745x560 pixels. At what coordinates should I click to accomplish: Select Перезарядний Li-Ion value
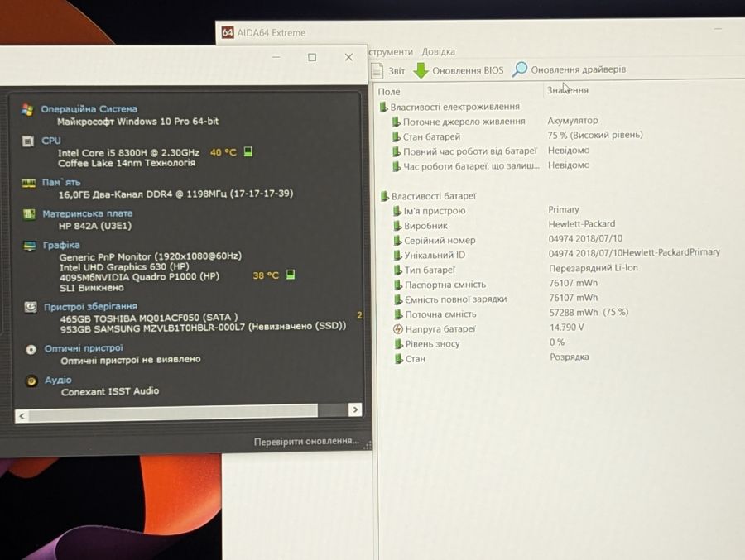(594, 268)
